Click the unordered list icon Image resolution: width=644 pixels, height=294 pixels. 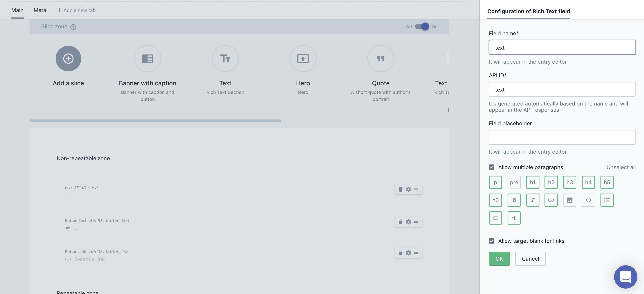click(x=607, y=200)
